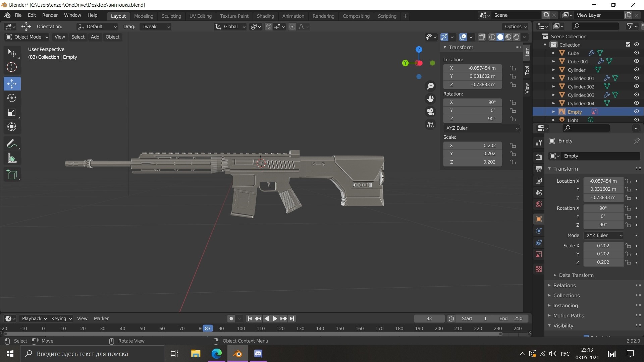Open the Options dropdown
The height and width of the screenshot is (362, 644).
click(x=516, y=26)
